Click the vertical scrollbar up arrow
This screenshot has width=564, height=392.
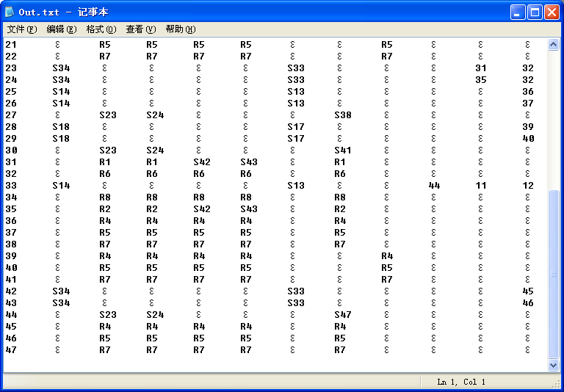(x=553, y=45)
